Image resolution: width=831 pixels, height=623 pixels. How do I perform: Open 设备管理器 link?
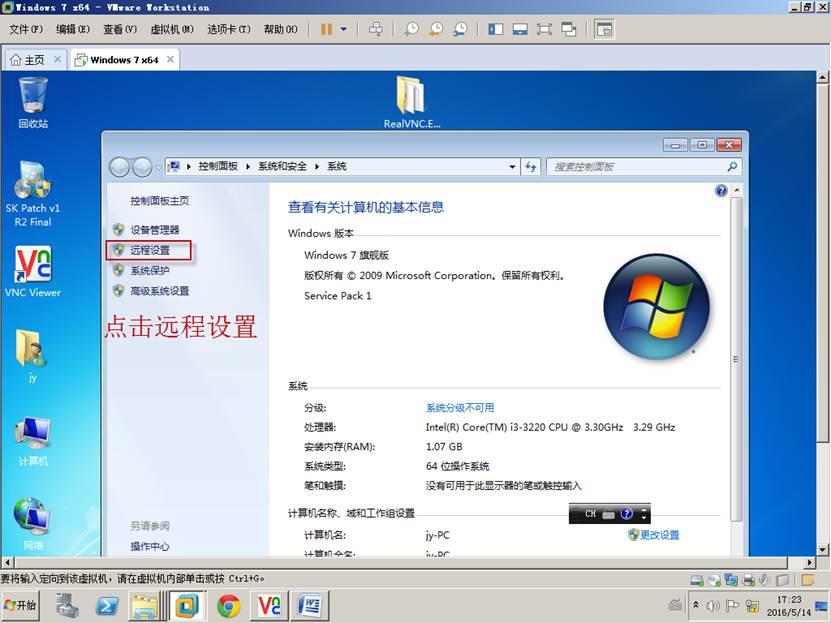pyautogui.click(x=154, y=230)
